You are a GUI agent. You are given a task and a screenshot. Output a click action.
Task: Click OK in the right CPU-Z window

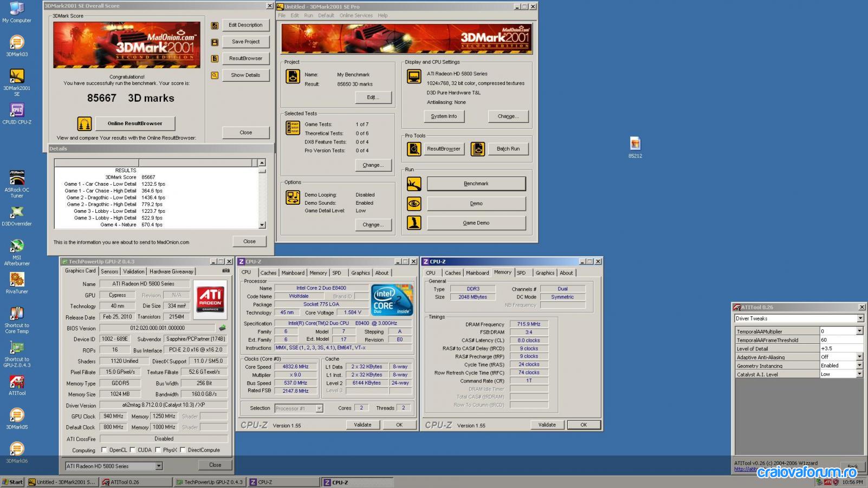584,425
